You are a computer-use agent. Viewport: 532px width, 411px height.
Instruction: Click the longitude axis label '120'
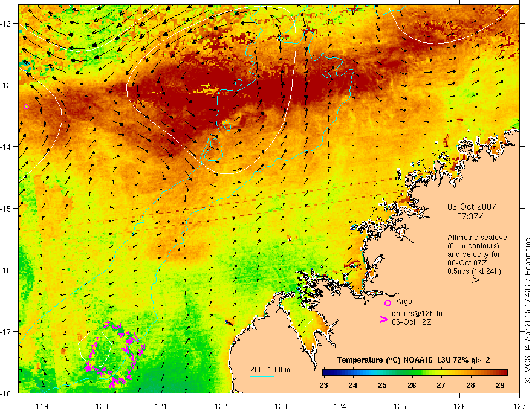click(102, 406)
